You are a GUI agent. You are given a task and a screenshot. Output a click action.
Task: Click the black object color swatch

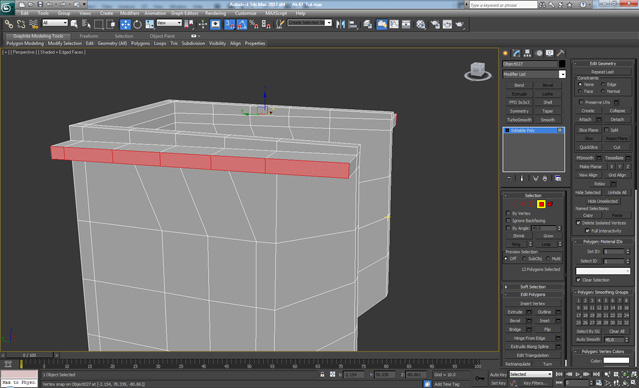coord(562,64)
